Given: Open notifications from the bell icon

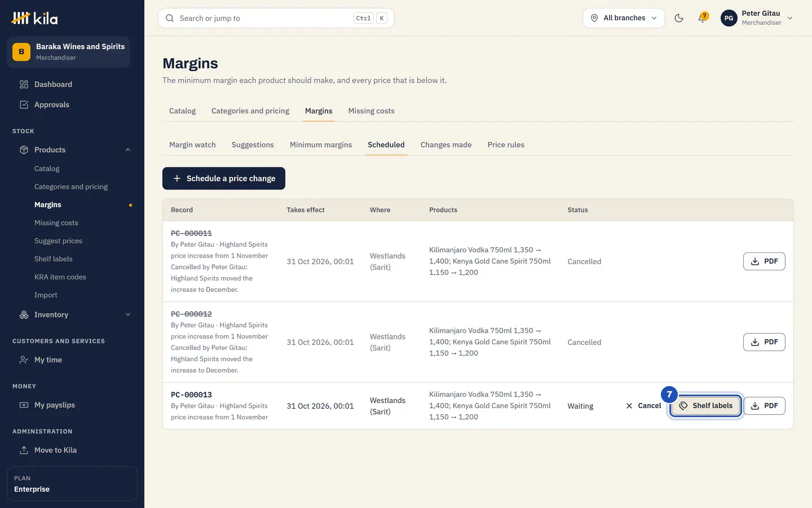Looking at the screenshot, I should tap(703, 18).
